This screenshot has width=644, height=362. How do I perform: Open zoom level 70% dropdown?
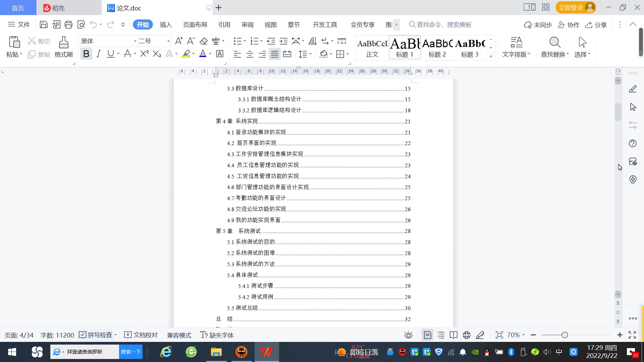pos(516,335)
